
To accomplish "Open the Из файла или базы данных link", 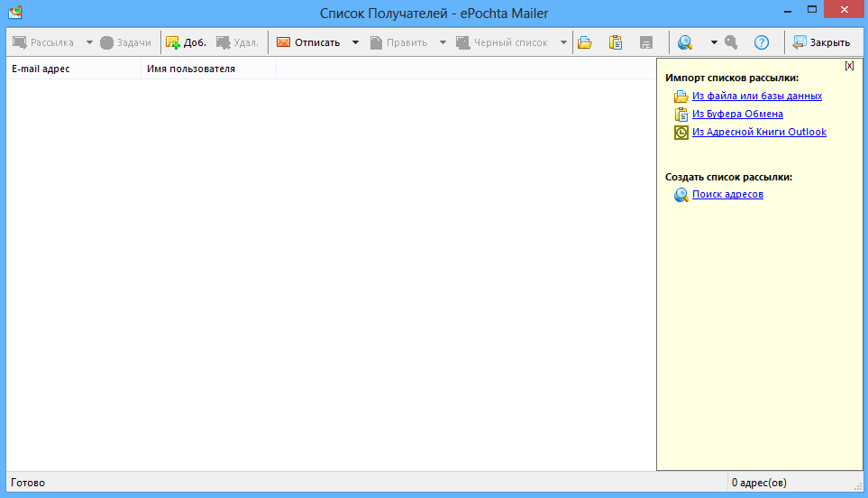I will click(757, 96).
